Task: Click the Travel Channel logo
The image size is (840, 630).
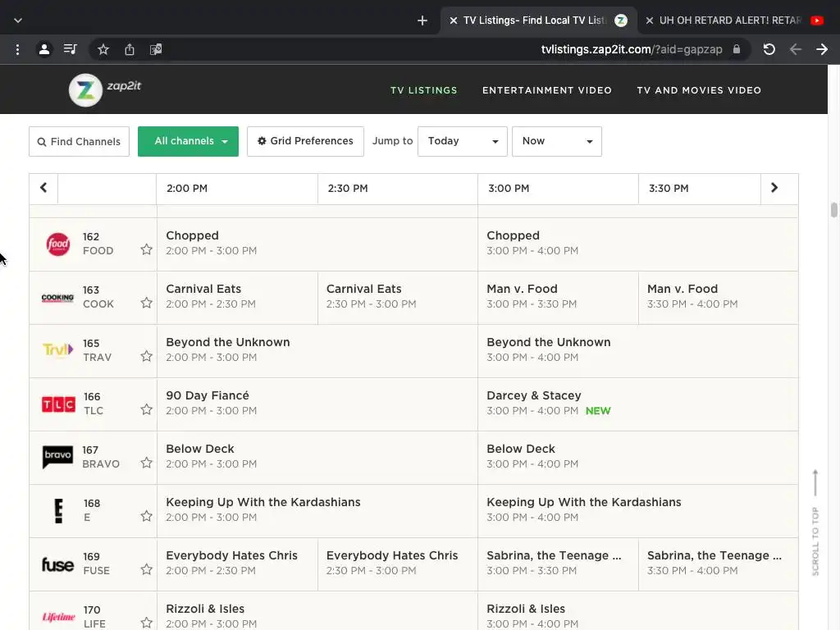Action: click(58, 349)
